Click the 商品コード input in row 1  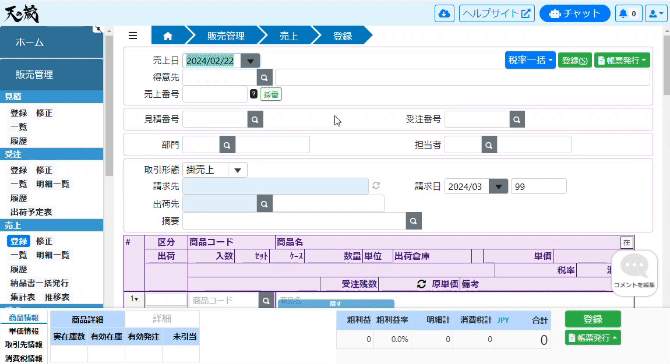(223, 301)
